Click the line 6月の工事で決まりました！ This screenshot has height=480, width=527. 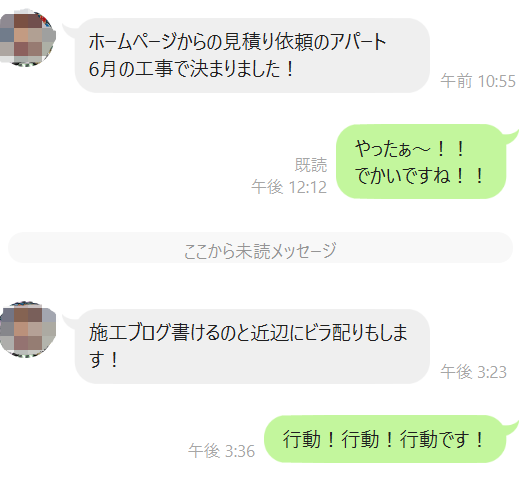point(191,69)
